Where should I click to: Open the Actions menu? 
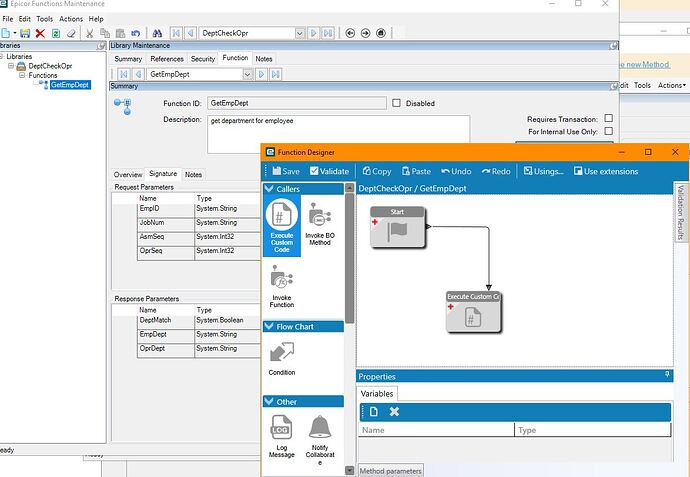[x=71, y=19]
